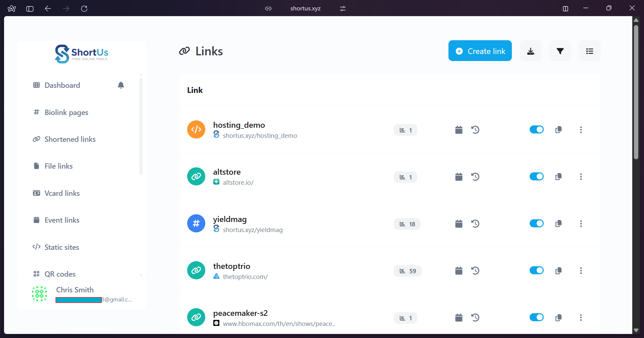The width and height of the screenshot is (644, 338).
Task: Toggle off the peacemaker-2 link
Action: pyautogui.click(x=536, y=317)
